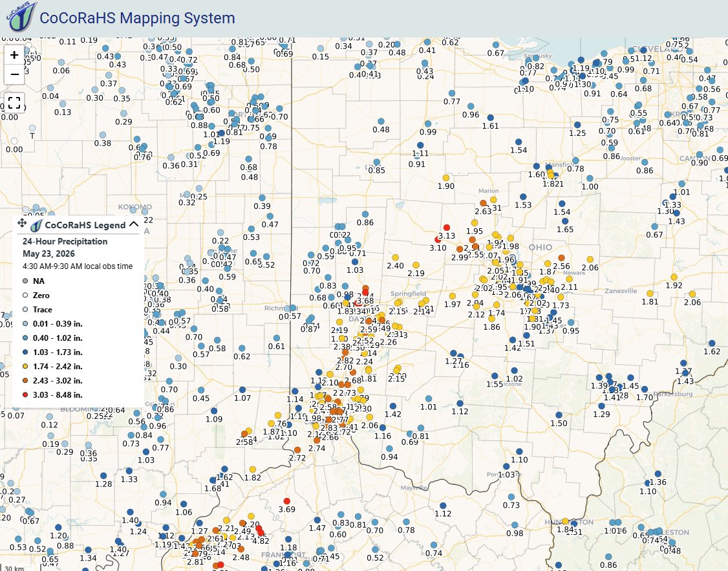Click the 0.96 station marker
728x571 pixels.
coord(471,106)
